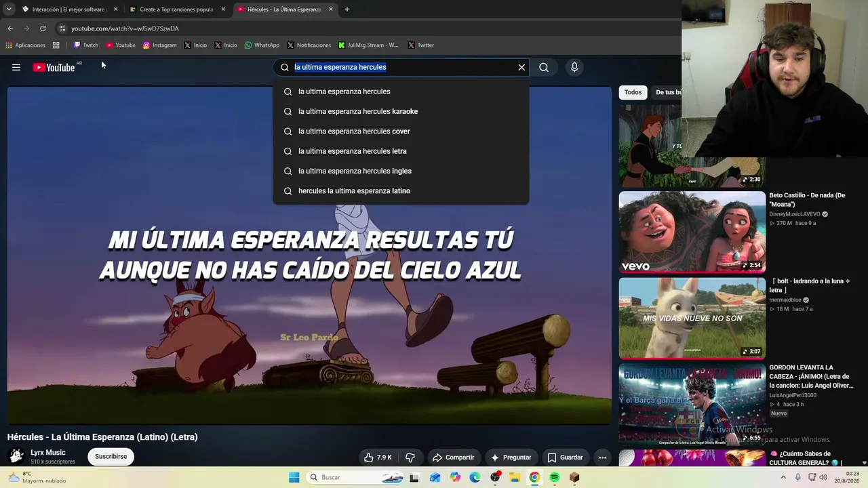Open the mermaidblue channel link

click(x=785, y=300)
